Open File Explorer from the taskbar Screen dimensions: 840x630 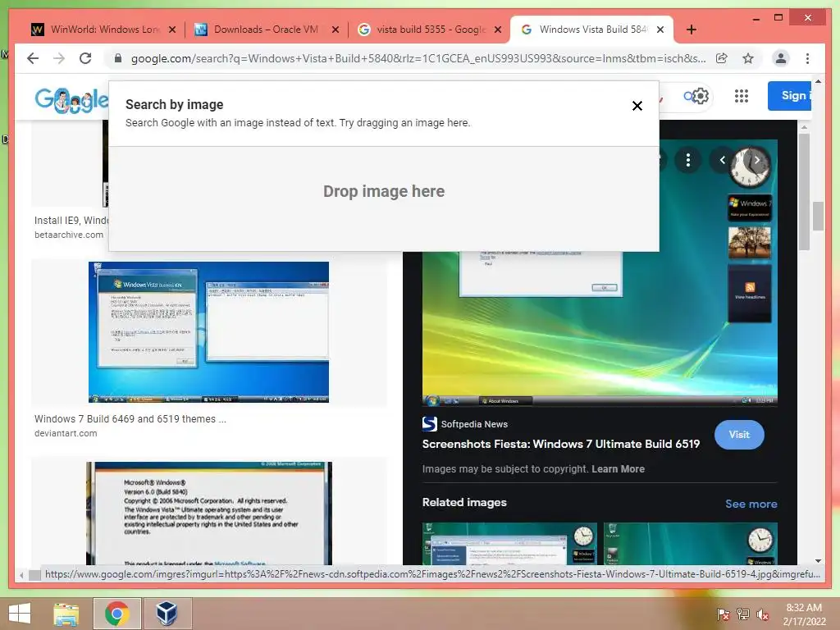[66, 614]
